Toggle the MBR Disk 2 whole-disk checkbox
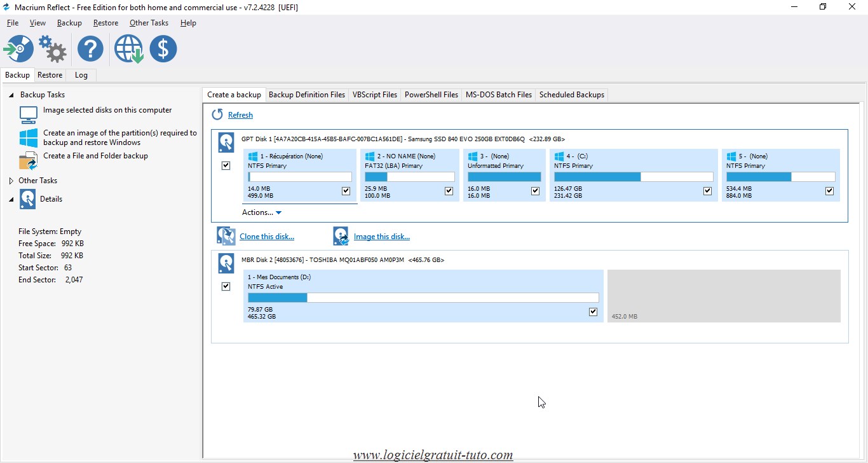 pyautogui.click(x=226, y=286)
